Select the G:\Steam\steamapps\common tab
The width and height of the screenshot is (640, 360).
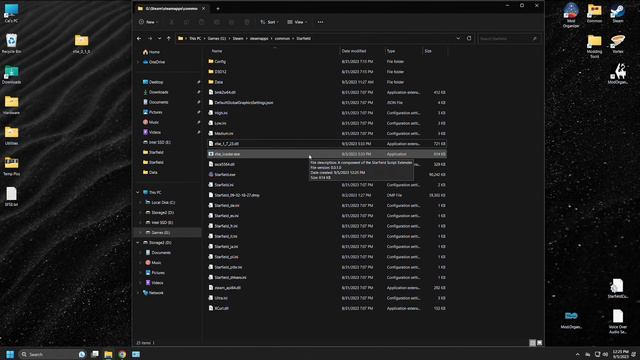(171, 9)
